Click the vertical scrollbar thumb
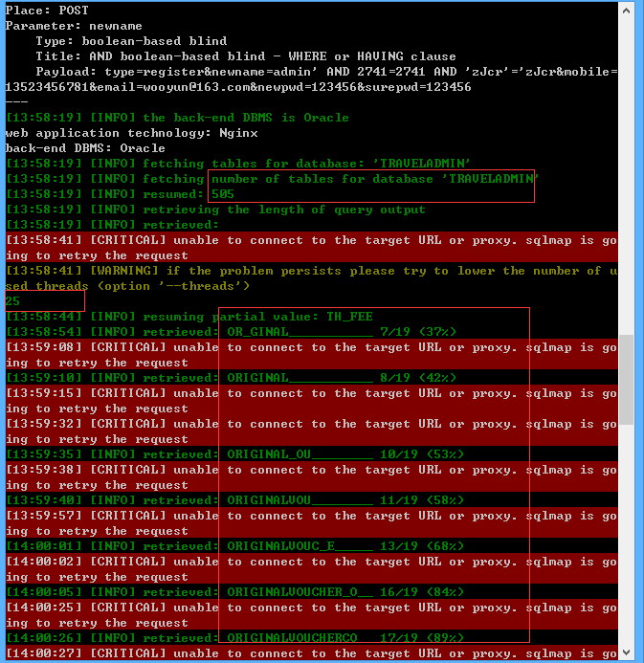This screenshot has width=644, height=663. pos(626,380)
